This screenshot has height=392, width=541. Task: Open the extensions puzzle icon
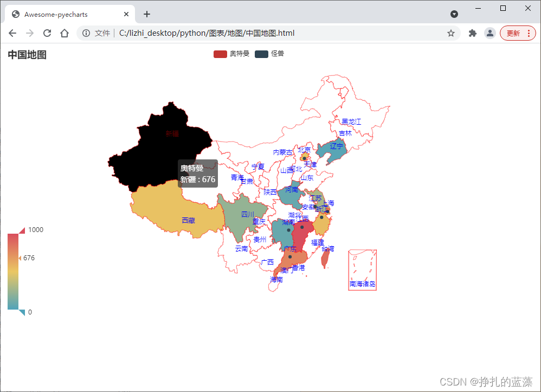[472, 33]
